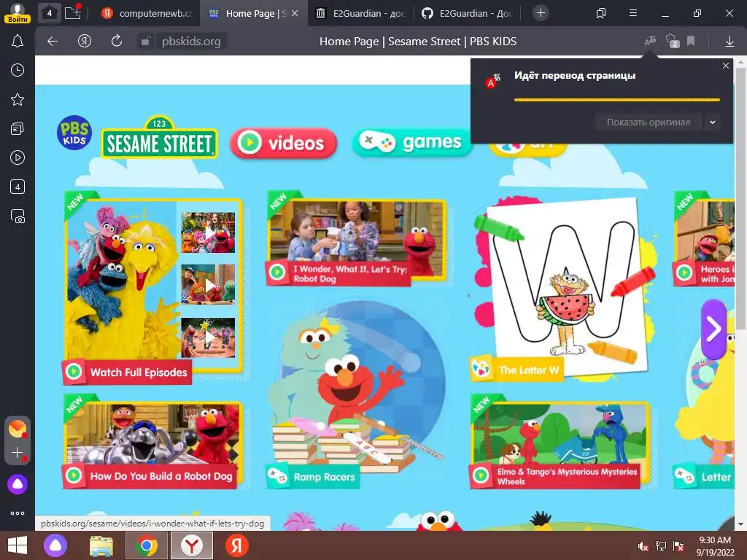This screenshot has height=560, width=747.
Task: Open the pinned tabs button showing 4
Action: 49,13
